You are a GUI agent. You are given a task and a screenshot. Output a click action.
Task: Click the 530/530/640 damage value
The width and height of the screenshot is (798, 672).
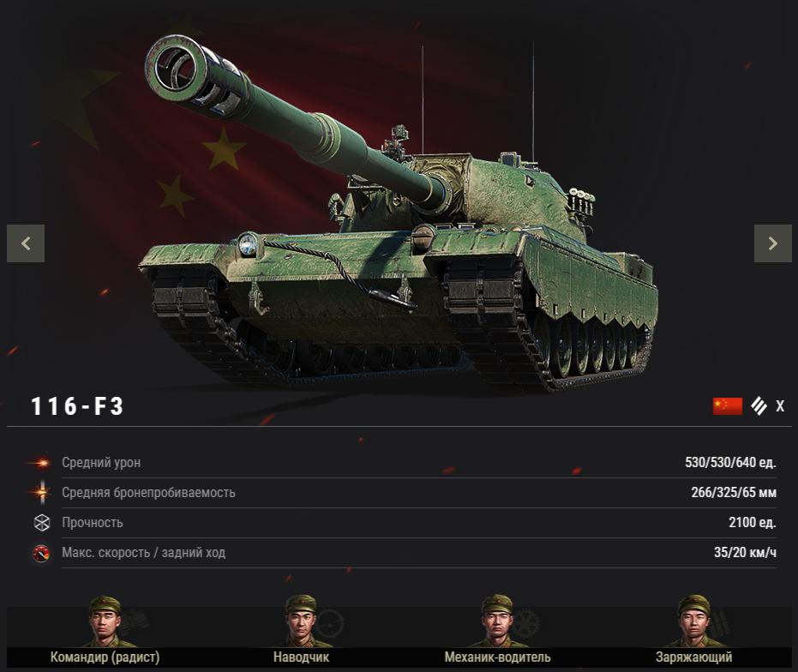point(730,463)
